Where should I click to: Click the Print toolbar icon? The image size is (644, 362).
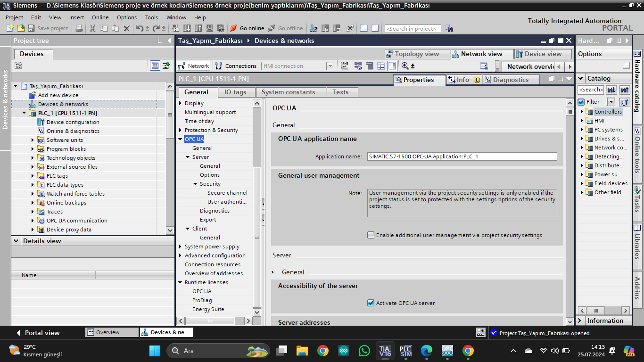[x=79, y=28]
